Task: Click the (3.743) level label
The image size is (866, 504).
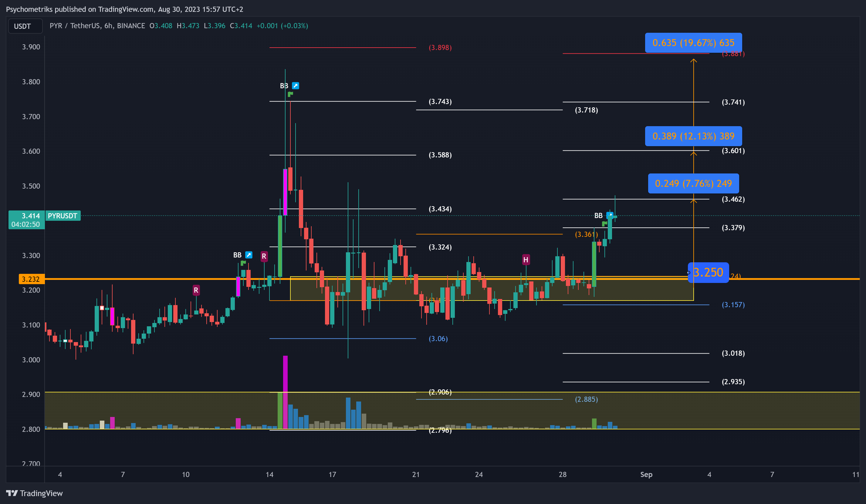Action: click(x=440, y=101)
